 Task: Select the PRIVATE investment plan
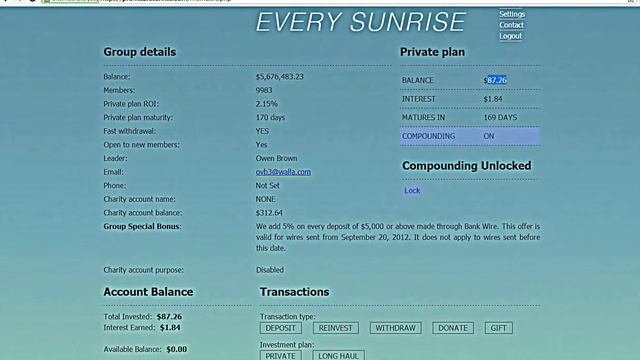[x=280, y=356]
